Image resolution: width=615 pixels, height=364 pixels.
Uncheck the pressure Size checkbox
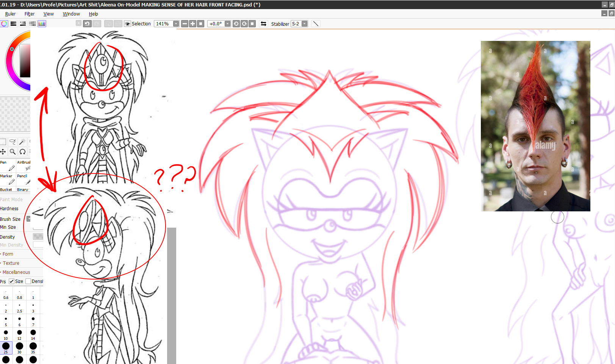[11, 281]
